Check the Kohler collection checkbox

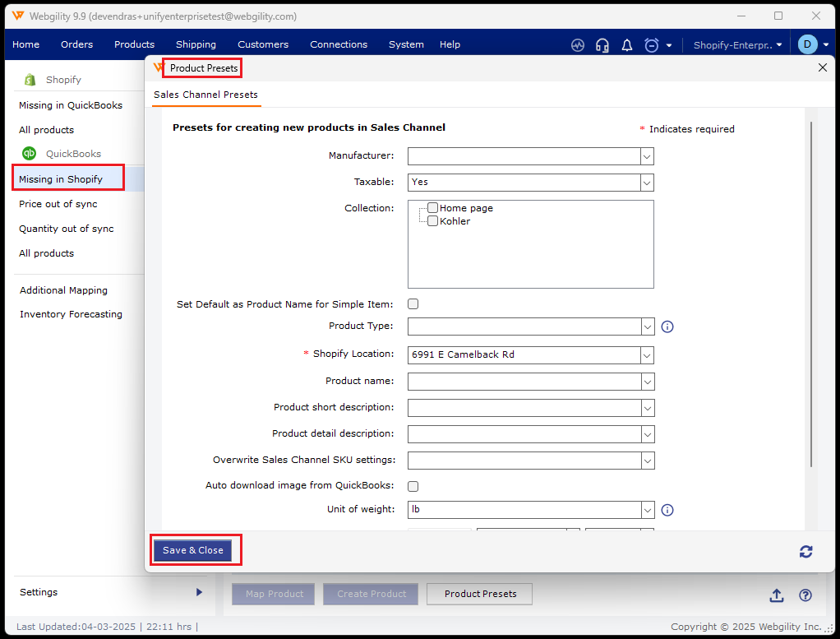click(x=432, y=221)
